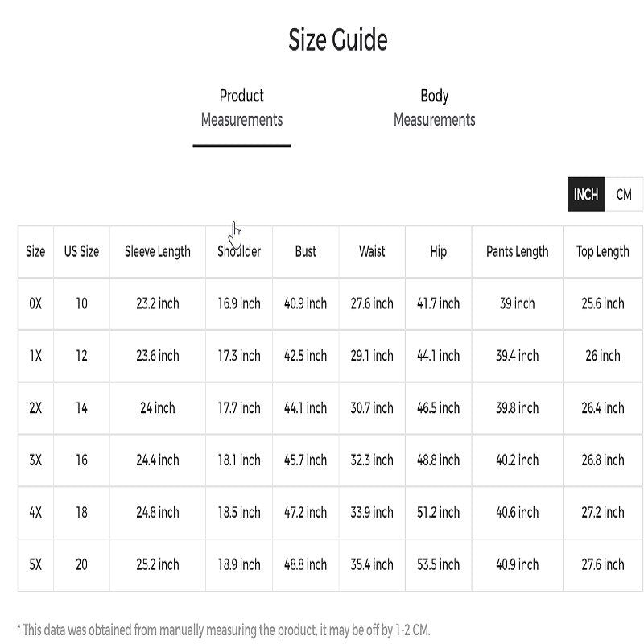
Task: Click the Waist column header
Action: tap(372, 251)
